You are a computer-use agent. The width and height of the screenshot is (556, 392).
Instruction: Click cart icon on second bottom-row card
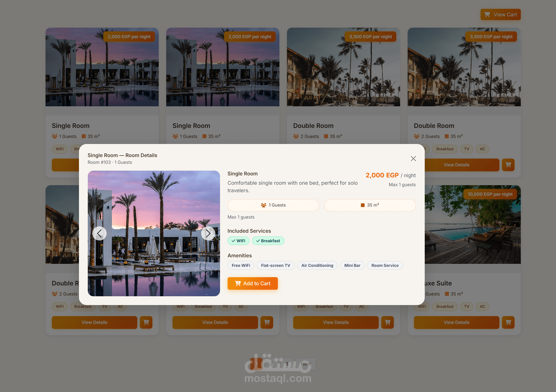pyautogui.click(x=267, y=322)
